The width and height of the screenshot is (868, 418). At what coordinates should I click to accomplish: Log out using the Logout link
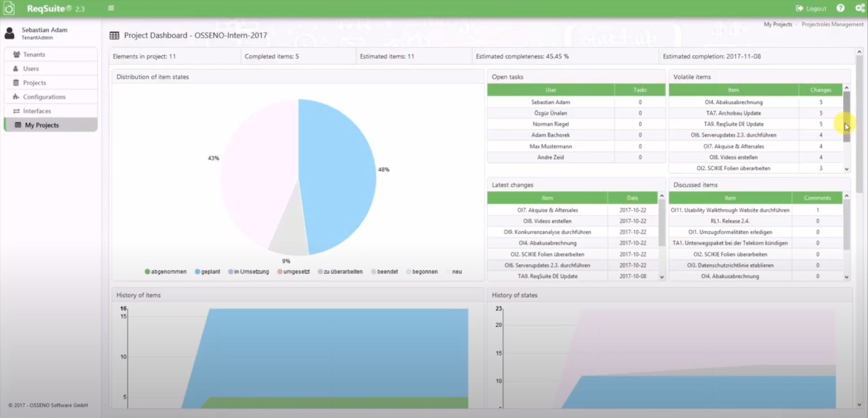point(811,8)
